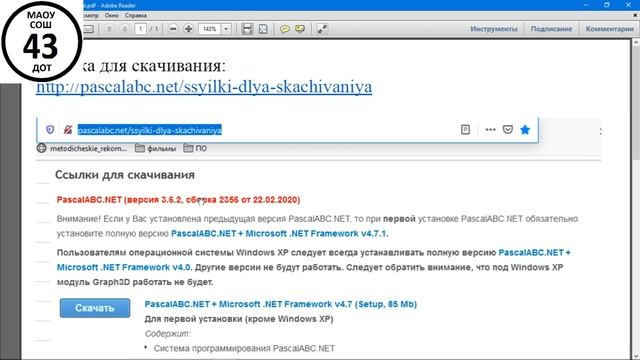Click the Скачать download button
The width and height of the screenshot is (640, 360).
(95, 308)
